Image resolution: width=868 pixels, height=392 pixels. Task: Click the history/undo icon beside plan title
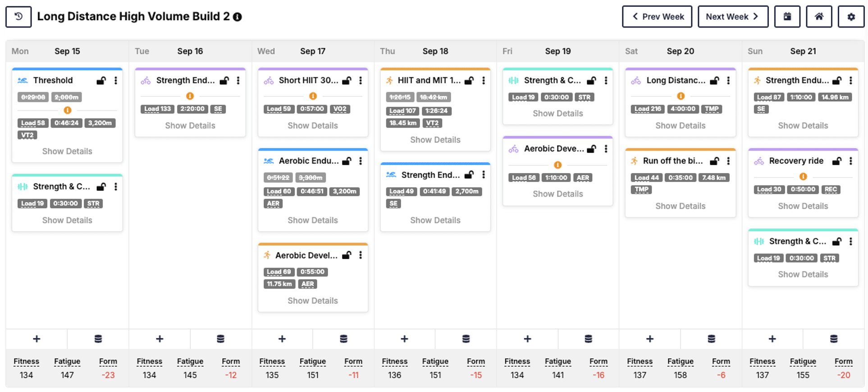(18, 17)
